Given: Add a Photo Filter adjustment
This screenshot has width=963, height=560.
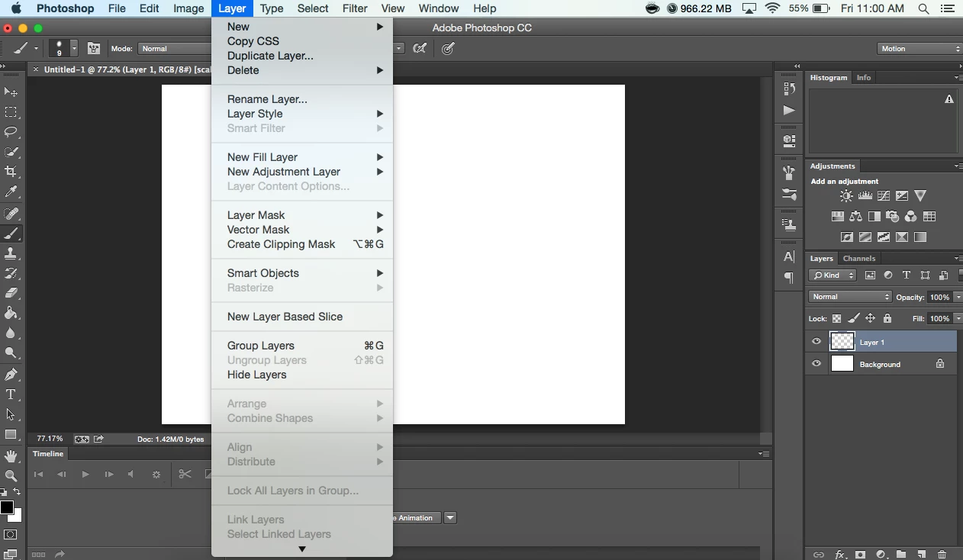Looking at the screenshot, I should (892, 217).
